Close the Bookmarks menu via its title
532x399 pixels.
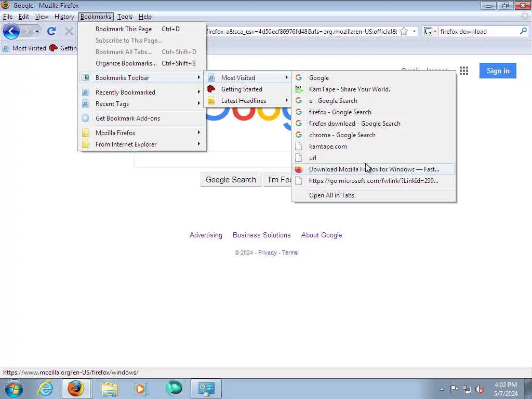tap(96, 17)
